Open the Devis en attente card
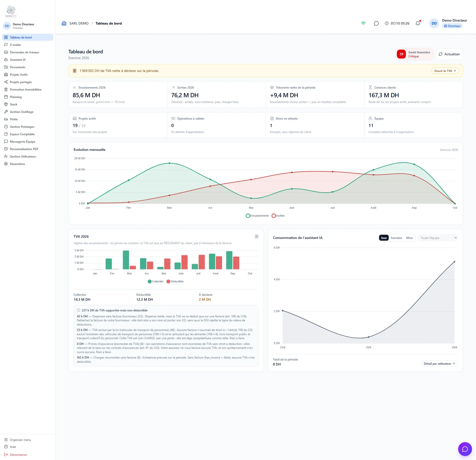The width and height of the screenshot is (476, 460). pyautogui.click(x=315, y=125)
